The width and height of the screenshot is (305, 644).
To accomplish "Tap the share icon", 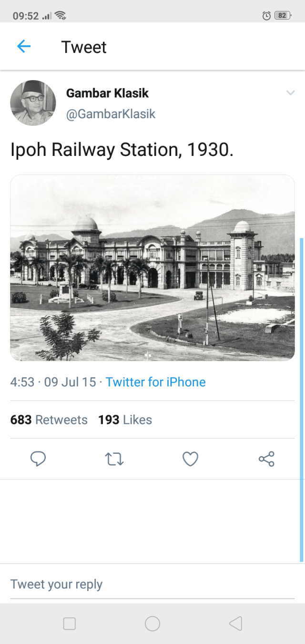I will tap(266, 459).
